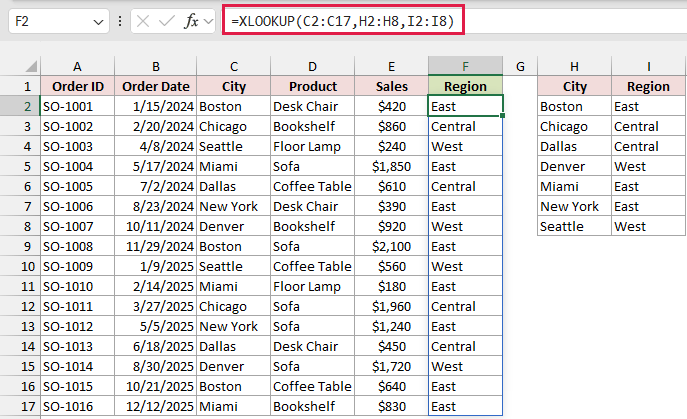Click the fill handle on cell F2
This screenshot has width=687, height=419.
click(503, 116)
